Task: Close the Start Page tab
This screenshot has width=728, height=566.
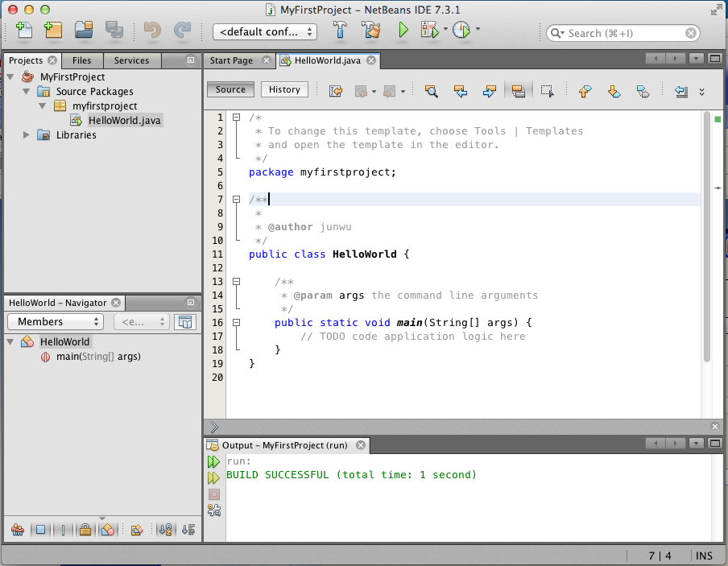Action: click(x=267, y=60)
